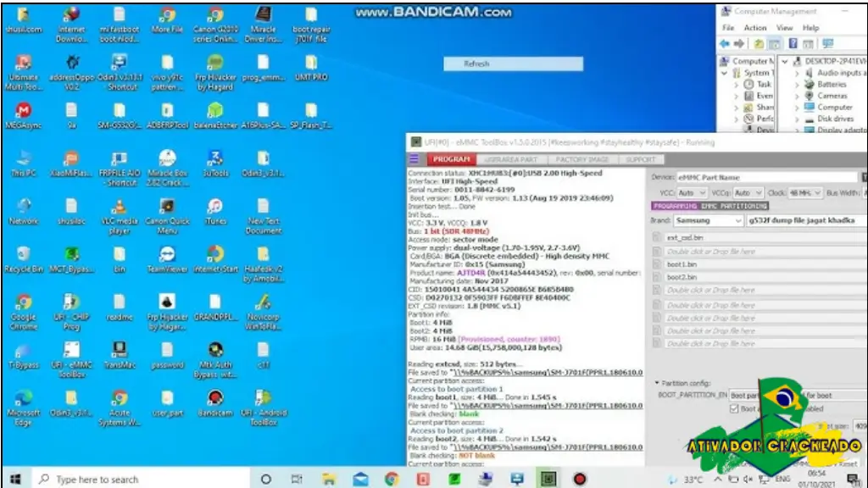Select the 3uTools desktop icon
Screen dimensions: 868x488
pos(215,164)
